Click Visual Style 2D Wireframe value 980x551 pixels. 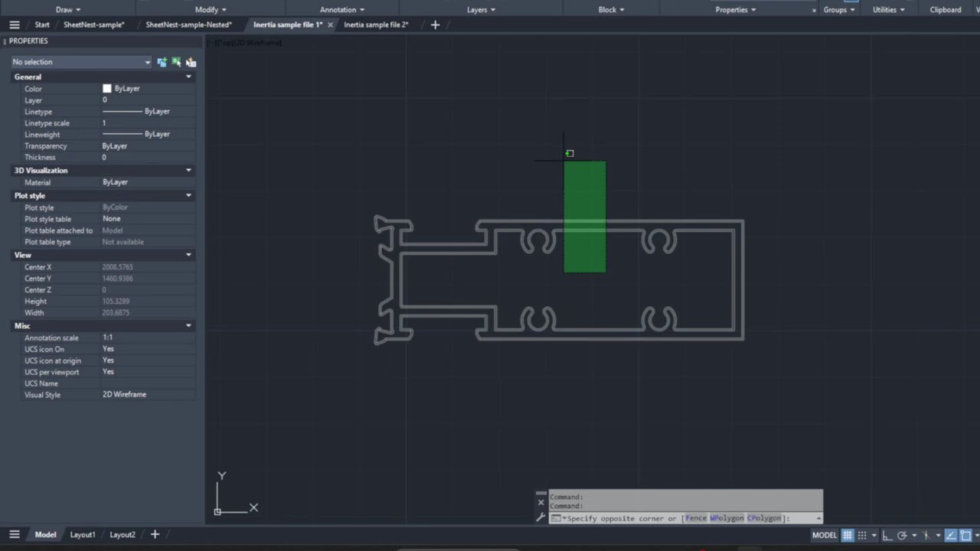click(147, 395)
